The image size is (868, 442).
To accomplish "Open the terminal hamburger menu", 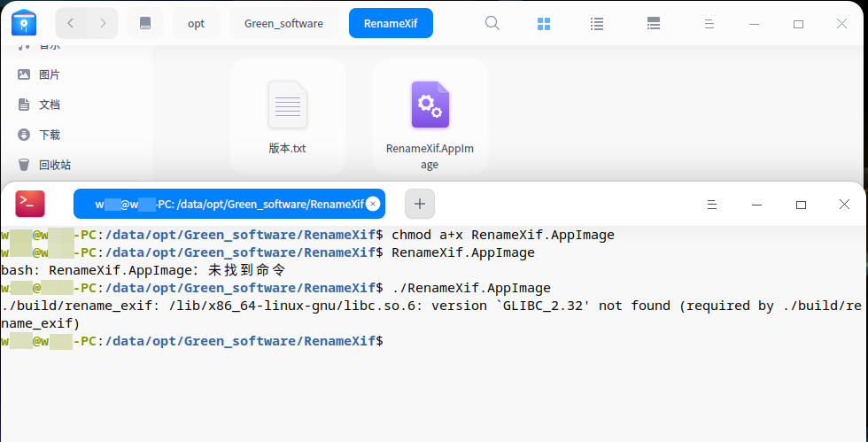I will tap(711, 205).
